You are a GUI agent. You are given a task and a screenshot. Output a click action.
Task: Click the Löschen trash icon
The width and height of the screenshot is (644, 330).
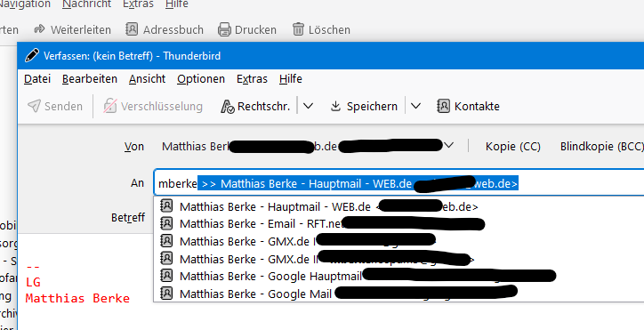(298, 29)
